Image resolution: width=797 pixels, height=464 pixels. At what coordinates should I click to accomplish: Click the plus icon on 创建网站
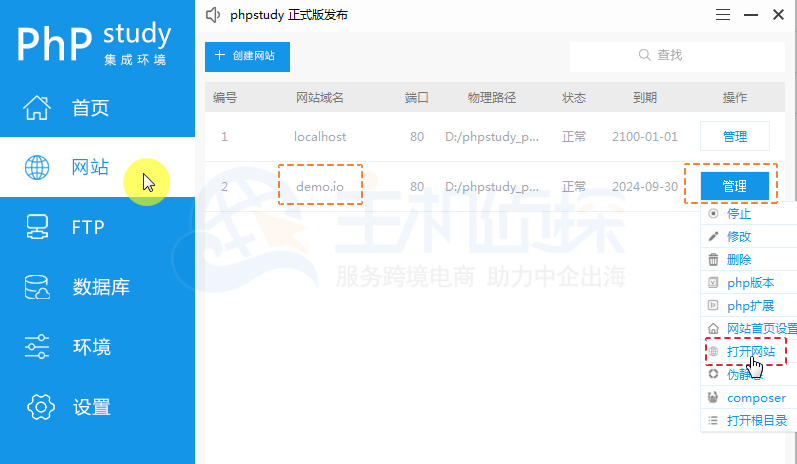point(220,55)
